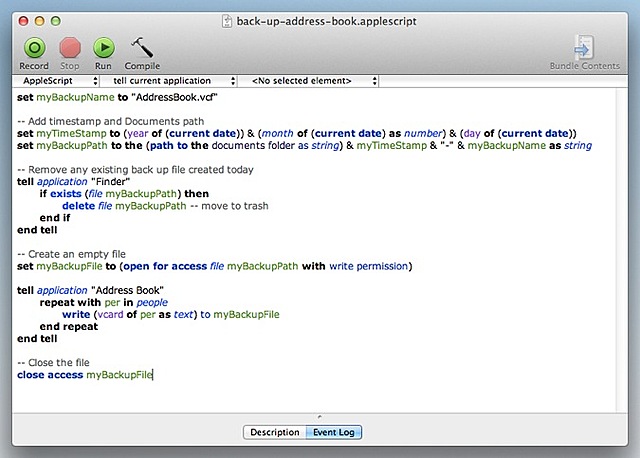Click the document icon in title bar
The image size is (640, 458).
pos(227,21)
